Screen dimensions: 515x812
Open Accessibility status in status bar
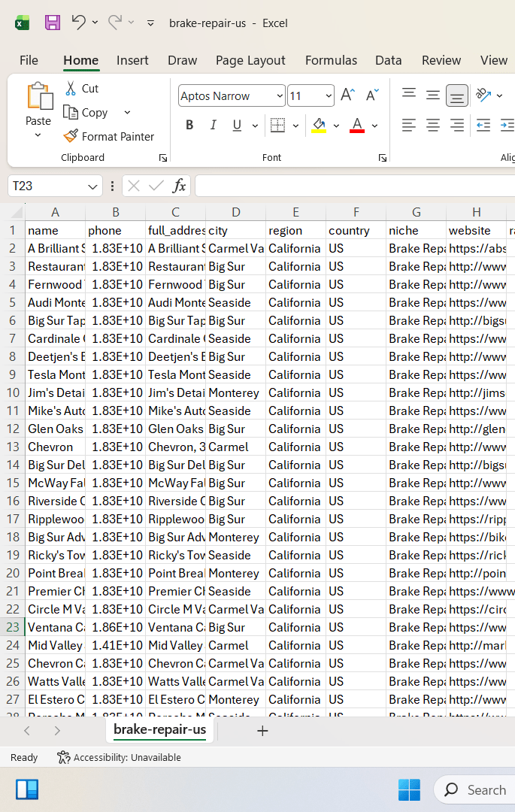119,758
